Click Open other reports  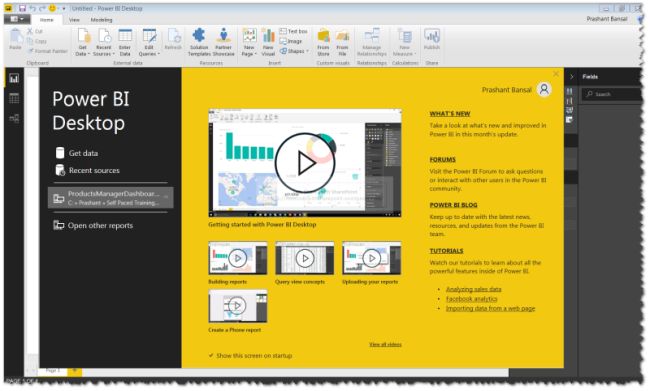93,226
